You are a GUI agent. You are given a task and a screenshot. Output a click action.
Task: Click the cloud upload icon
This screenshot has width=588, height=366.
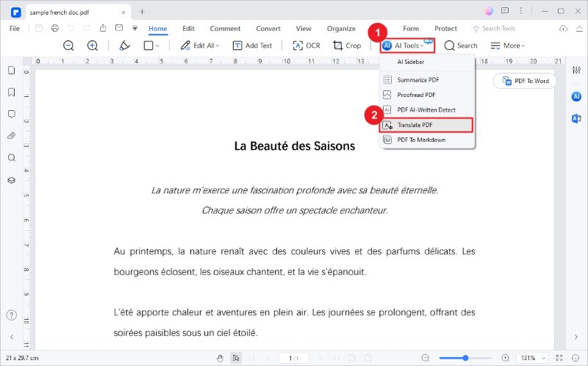click(x=563, y=29)
